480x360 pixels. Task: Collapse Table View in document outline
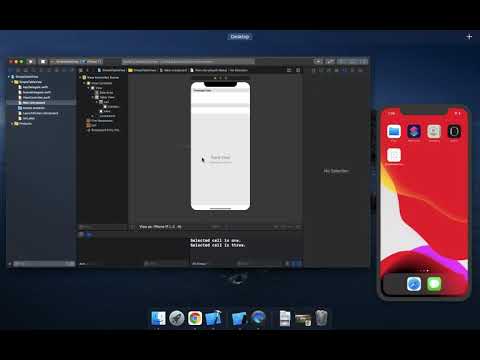tap(93, 97)
